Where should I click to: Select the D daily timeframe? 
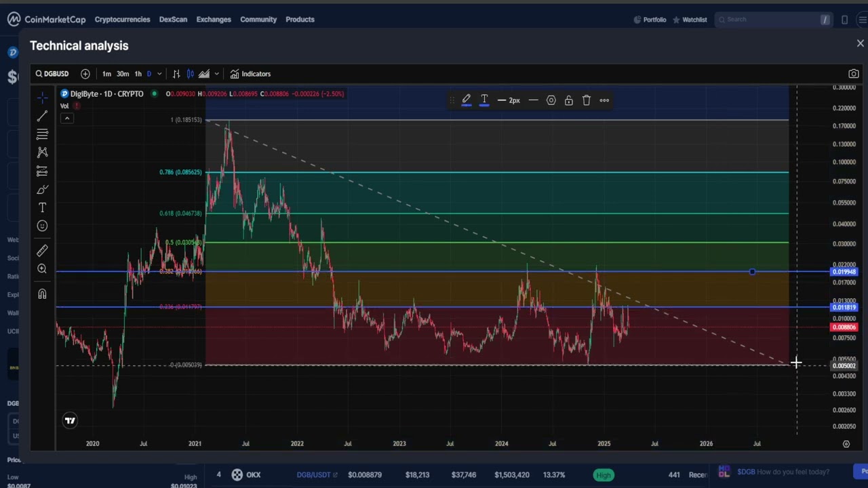[x=149, y=74]
